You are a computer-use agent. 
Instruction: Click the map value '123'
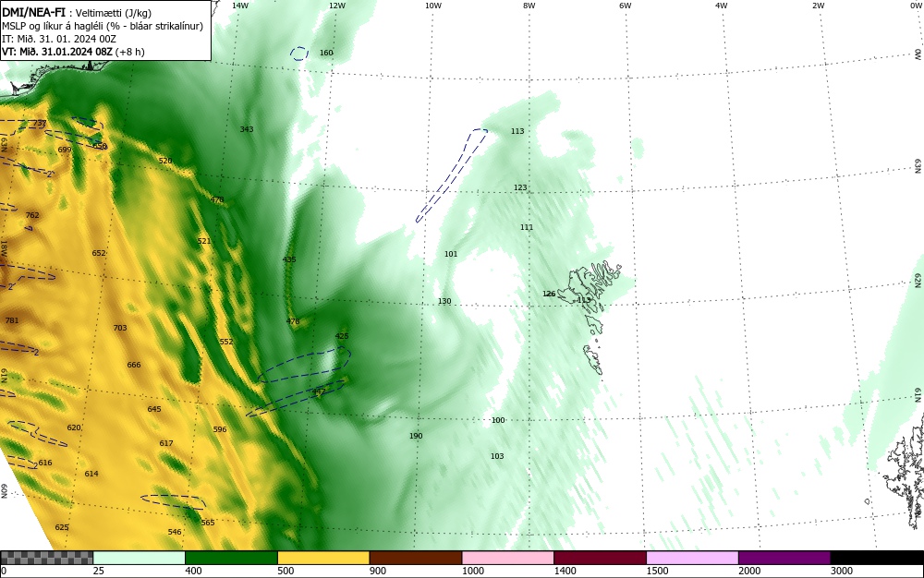click(x=520, y=187)
